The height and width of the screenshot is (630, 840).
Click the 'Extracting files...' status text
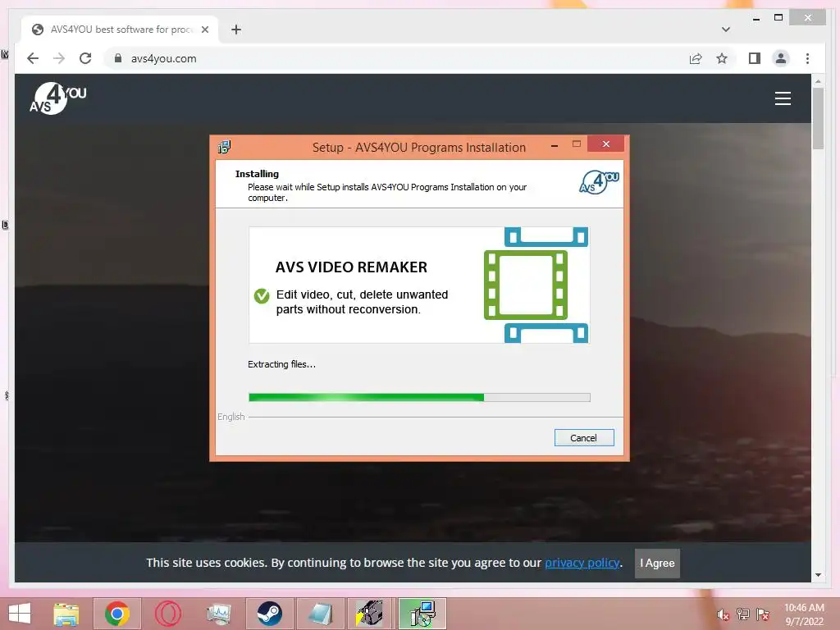tap(282, 364)
